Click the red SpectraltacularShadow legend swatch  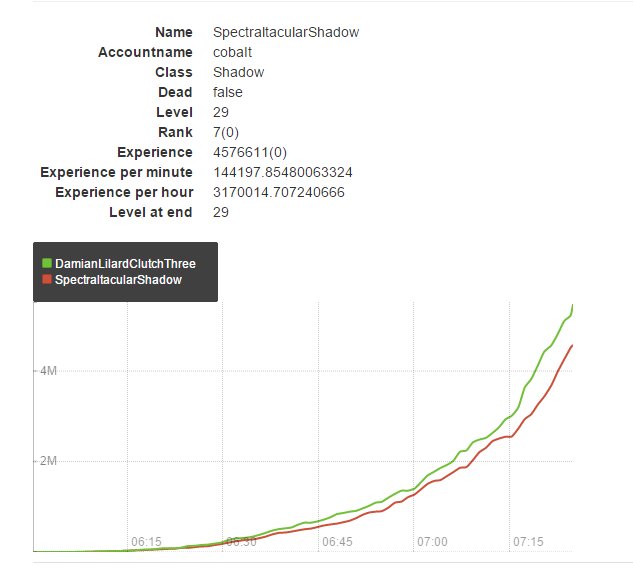46,280
